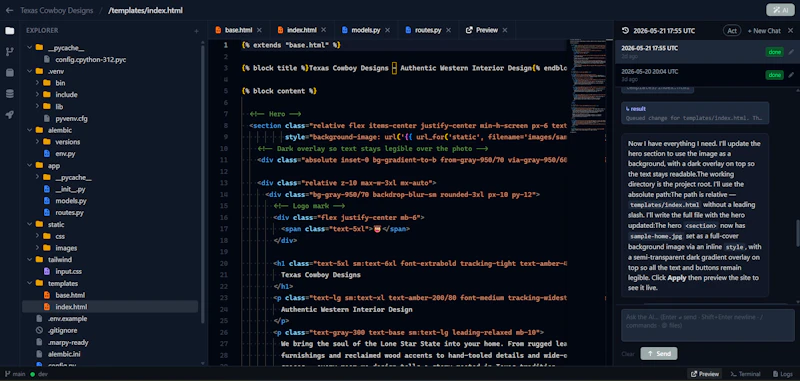Open the rocket deploy icon in the sidebar
The height and width of the screenshot is (381, 800).
(x=10, y=115)
